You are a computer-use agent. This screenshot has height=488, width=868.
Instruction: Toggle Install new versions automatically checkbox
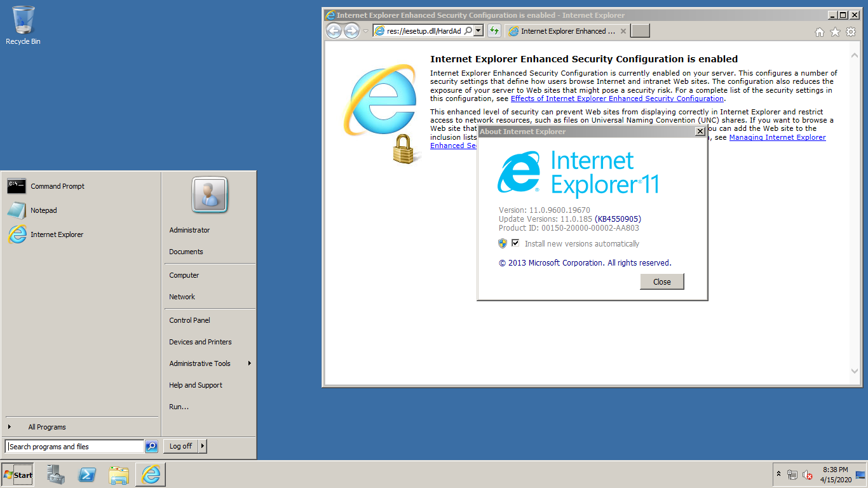(x=515, y=243)
